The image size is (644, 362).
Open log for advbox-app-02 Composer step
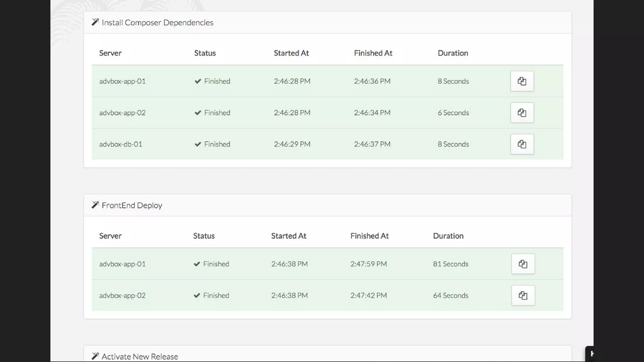[522, 112]
